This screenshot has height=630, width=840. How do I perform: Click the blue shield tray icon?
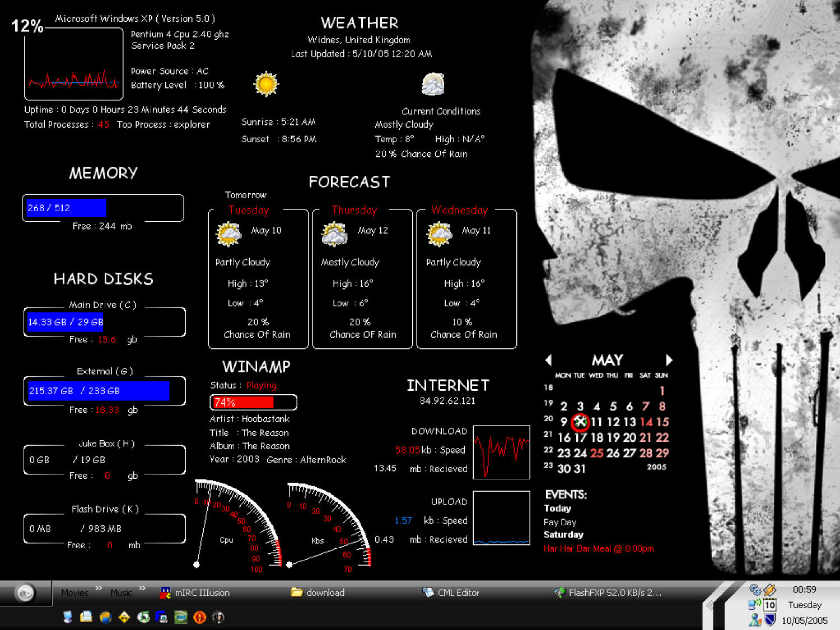(x=770, y=620)
